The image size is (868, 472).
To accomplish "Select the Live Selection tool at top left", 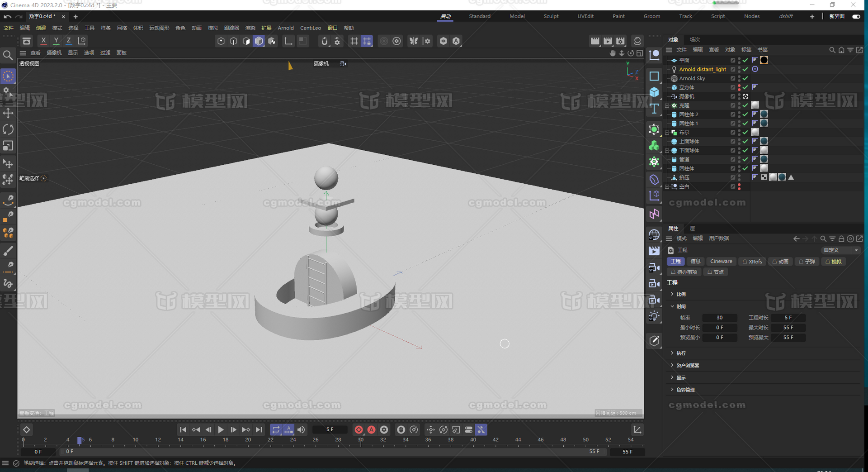I will coord(8,76).
